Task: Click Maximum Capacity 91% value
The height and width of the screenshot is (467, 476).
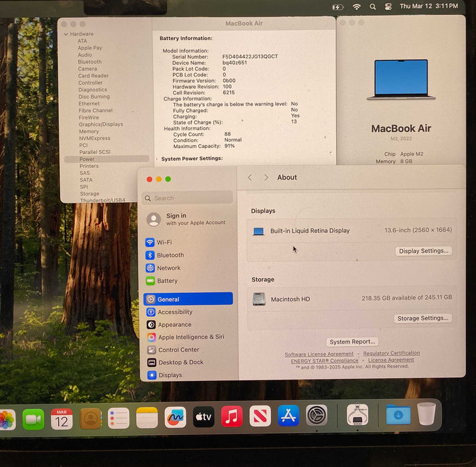Action: (x=230, y=146)
